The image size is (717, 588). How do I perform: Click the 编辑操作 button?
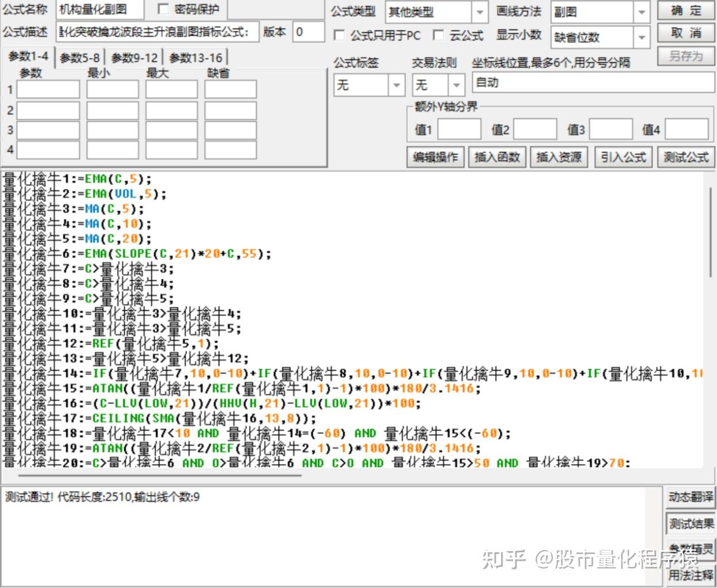click(435, 157)
